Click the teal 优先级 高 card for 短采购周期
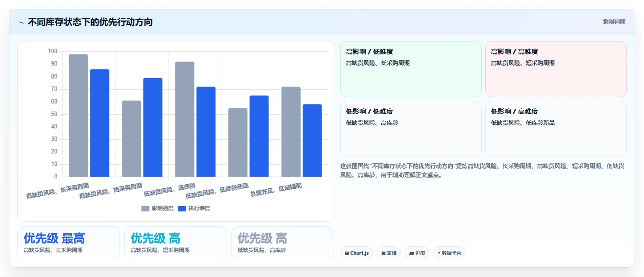 click(176, 243)
